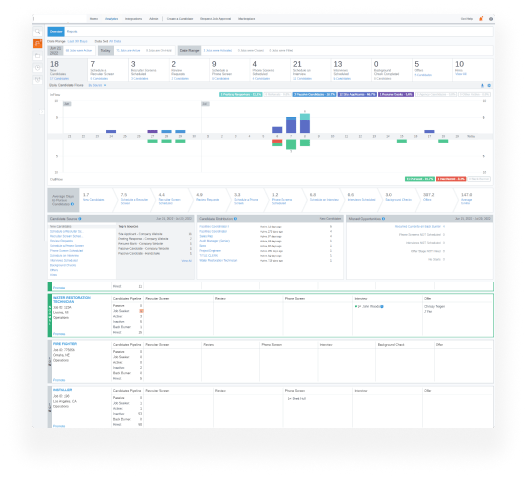Toggle the greyed Agency Candidates legend chip
This screenshot has width=527, height=478.
coord(436,94)
